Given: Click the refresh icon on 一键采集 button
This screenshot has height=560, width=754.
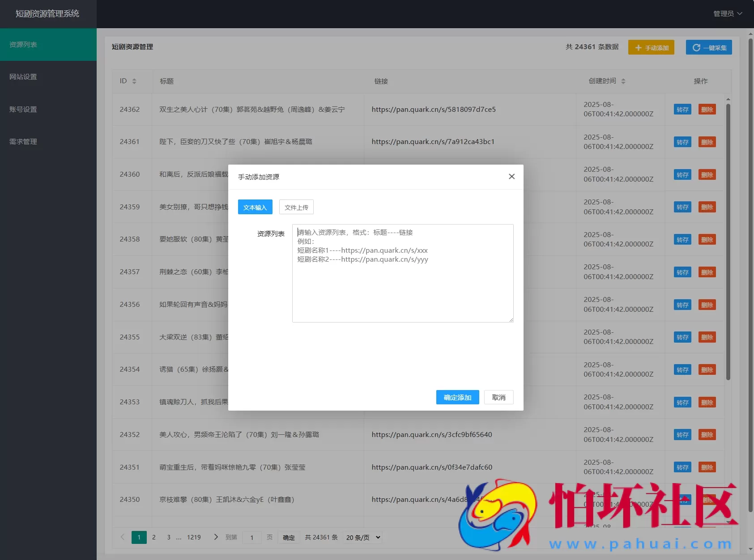Looking at the screenshot, I should click(697, 47).
